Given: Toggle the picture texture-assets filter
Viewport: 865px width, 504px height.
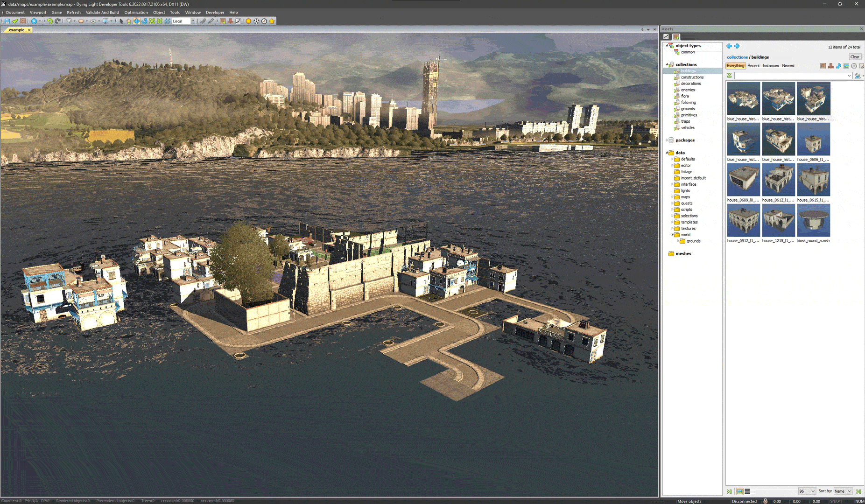Looking at the screenshot, I should click(846, 66).
